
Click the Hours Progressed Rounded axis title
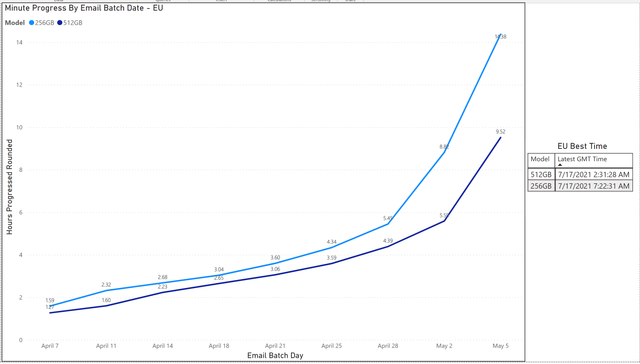point(9,187)
